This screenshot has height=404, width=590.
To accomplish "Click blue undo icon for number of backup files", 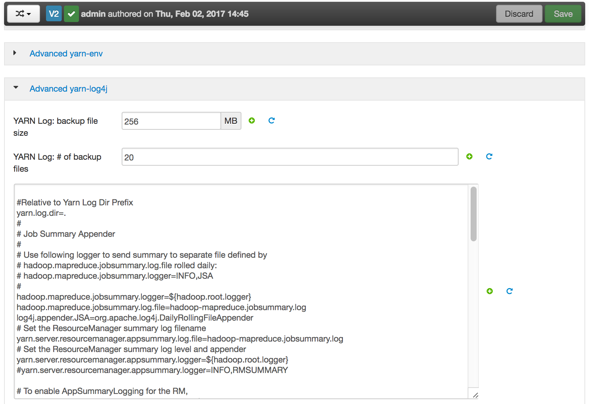I will click(x=489, y=156).
